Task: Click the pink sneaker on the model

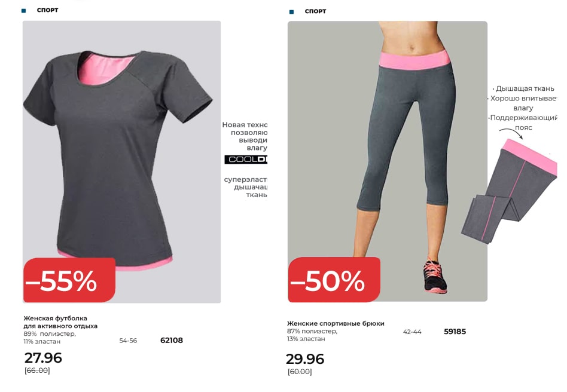Action: 435,275
